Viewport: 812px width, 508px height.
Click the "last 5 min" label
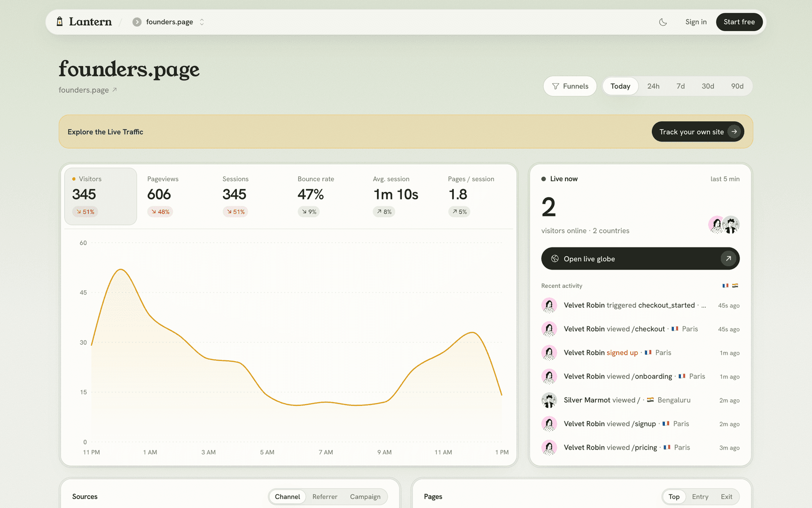pos(725,179)
